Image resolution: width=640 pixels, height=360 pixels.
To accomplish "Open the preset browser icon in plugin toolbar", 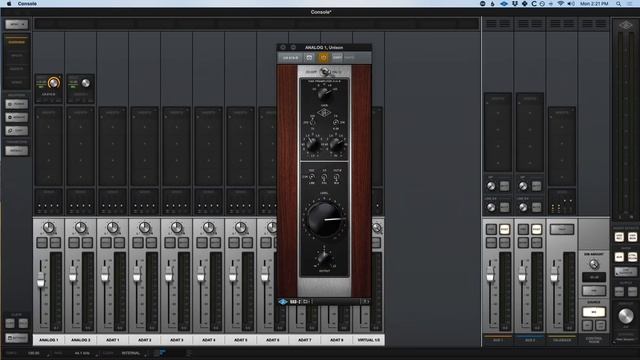I will click(x=309, y=58).
